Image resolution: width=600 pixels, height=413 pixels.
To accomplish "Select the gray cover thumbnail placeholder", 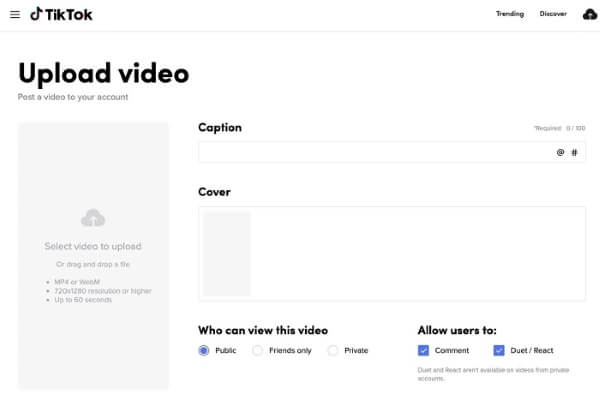I will (227, 254).
